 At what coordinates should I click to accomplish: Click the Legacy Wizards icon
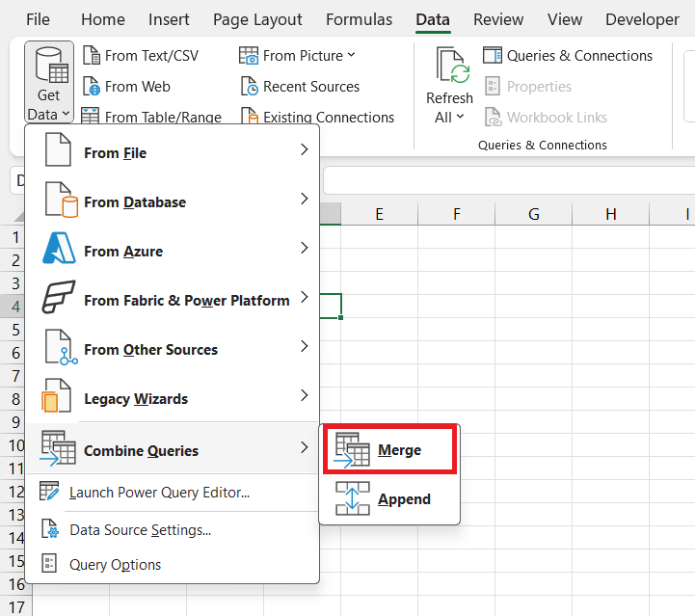click(x=56, y=395)
